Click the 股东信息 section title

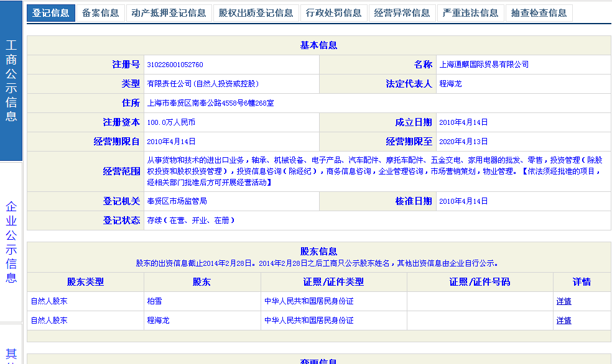(x=318, y=251)
